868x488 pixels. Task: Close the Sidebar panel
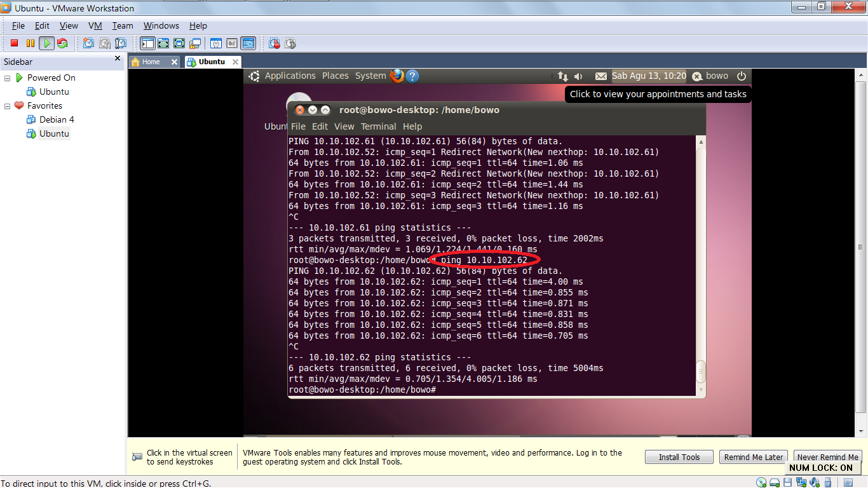[117, 58]
